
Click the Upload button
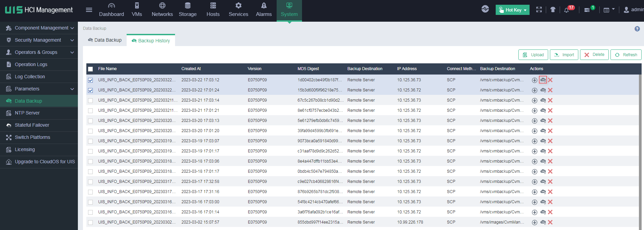click(x=533, y=55)
